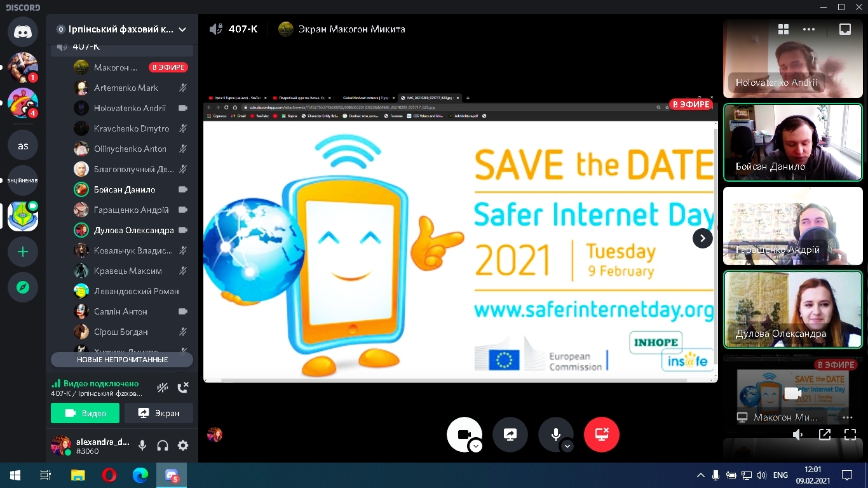Open Opera browser from taskbar
868x488 pixels.
click(109, 475)
